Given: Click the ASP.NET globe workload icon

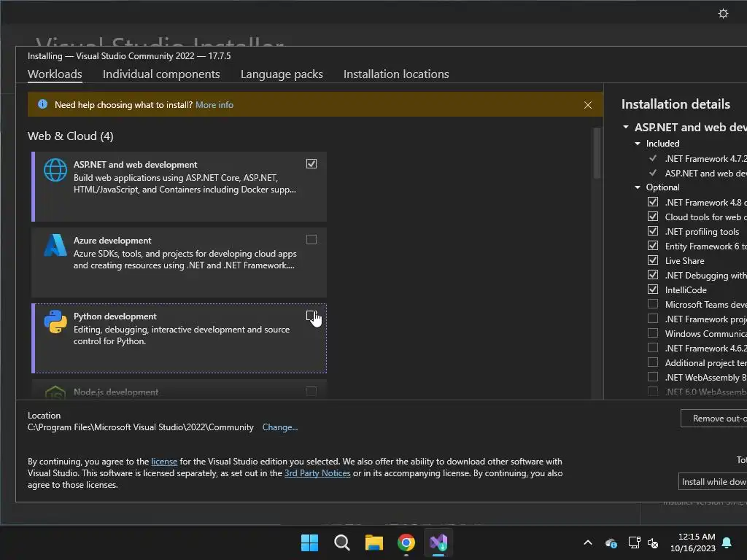Looking at the screenshot, I should coord(55,170).
